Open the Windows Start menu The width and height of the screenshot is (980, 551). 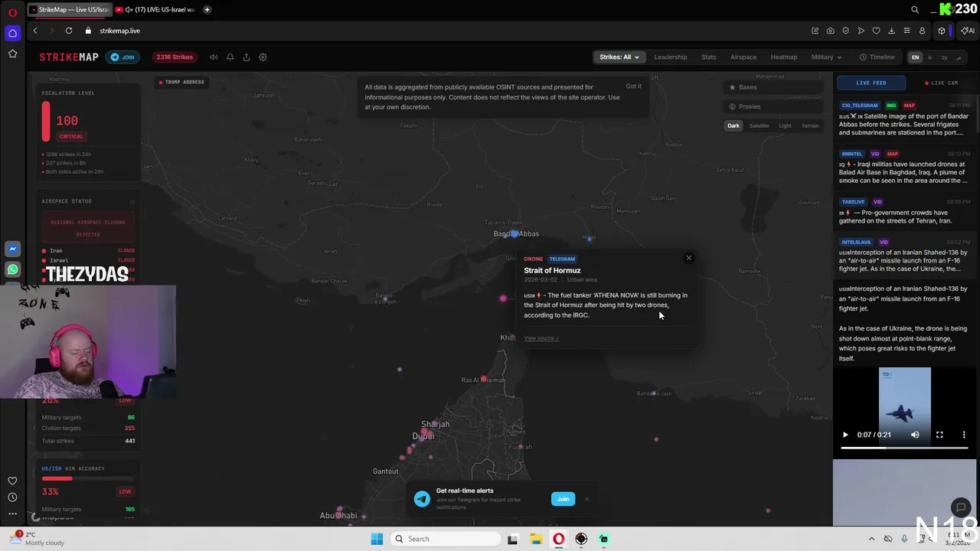tap(377, 539)
